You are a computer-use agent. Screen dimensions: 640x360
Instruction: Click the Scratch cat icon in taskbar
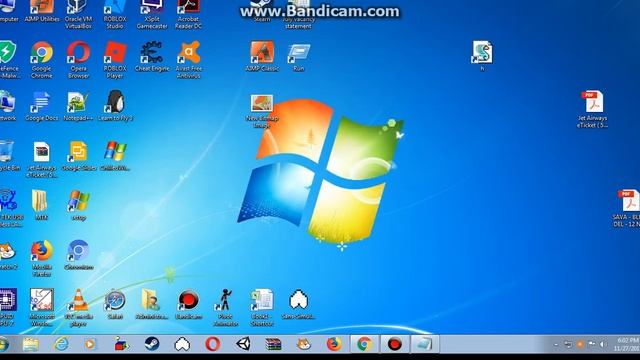(304, 344)
